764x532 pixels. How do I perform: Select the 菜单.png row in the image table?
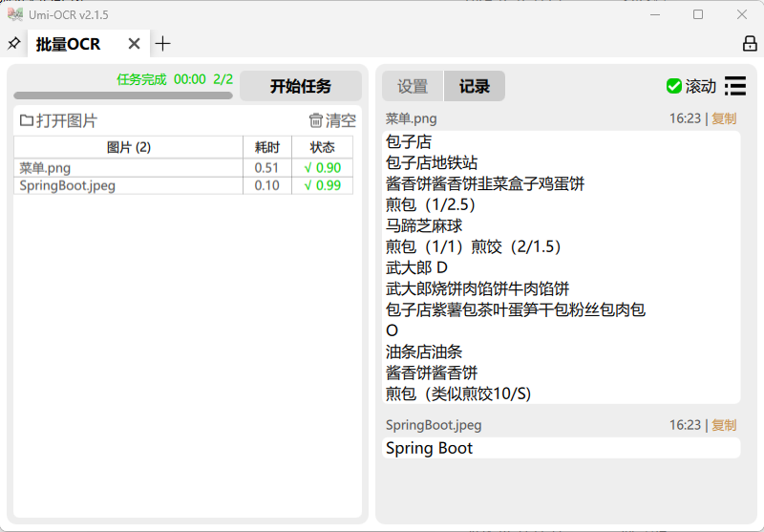click(183, 168)
